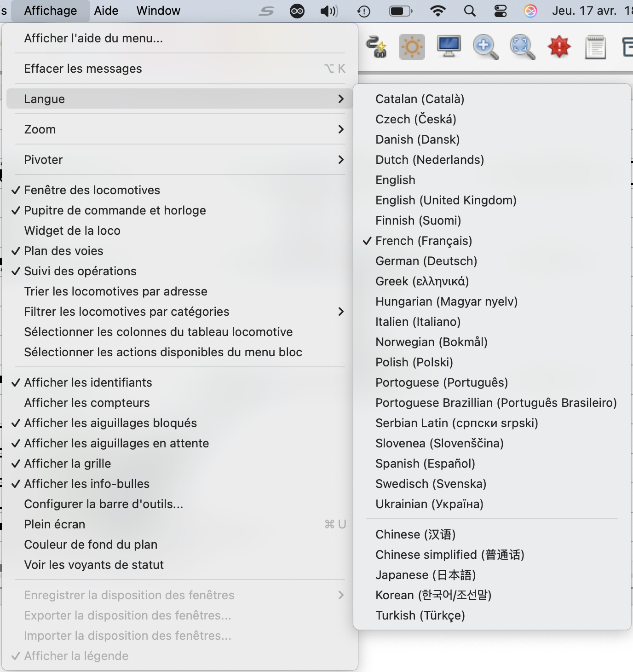Open Couleur de fond du plan
Viewport: 633px width, 672px height.
[91, 545]
